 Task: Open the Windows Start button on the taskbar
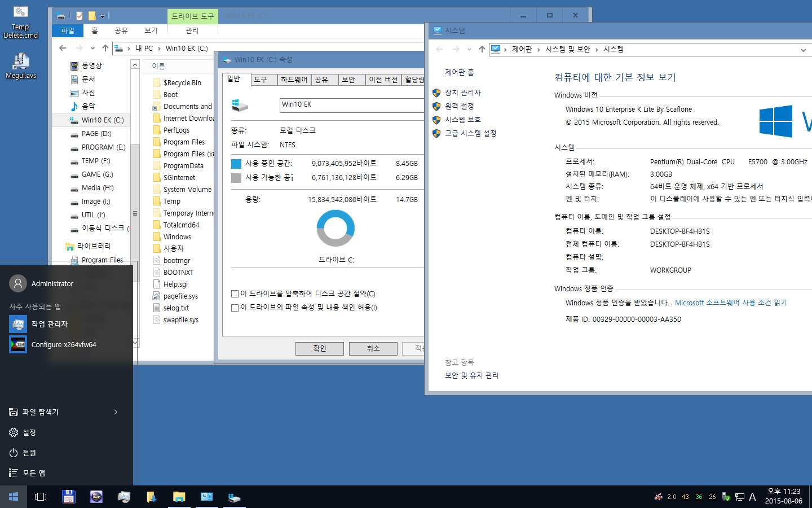pos(14,497)
